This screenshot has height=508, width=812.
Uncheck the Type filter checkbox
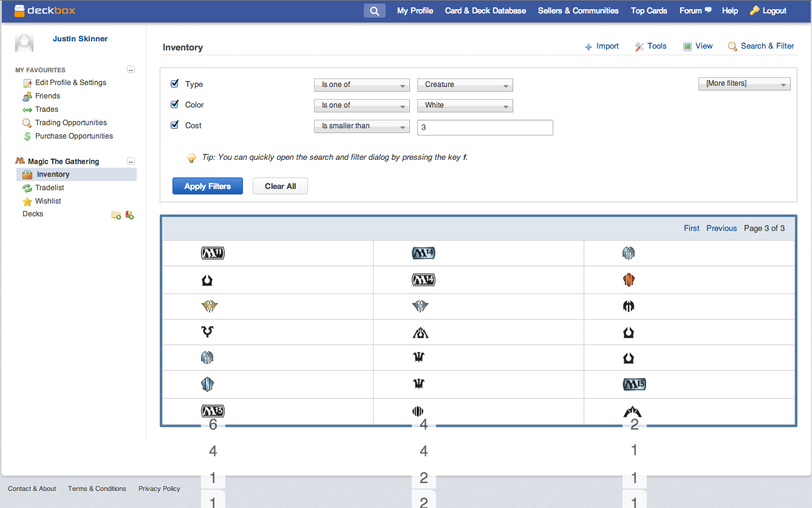pos(175,84)
